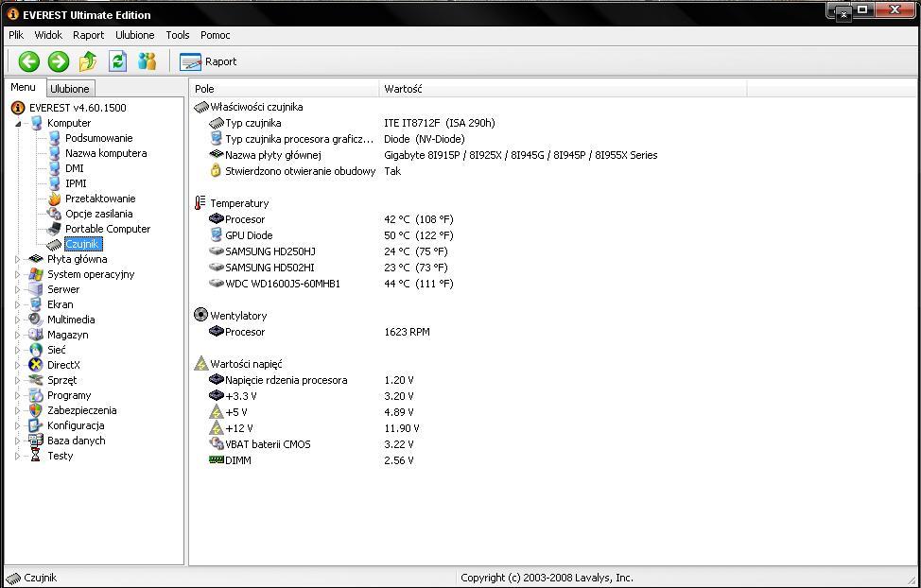Click the Baza danych icon
The image size is (921, 588).
coord(36,441)
